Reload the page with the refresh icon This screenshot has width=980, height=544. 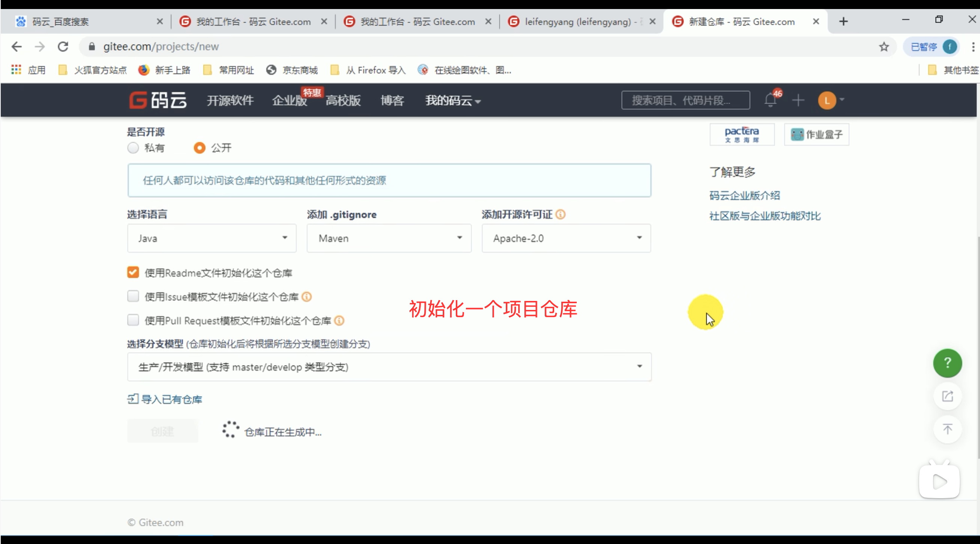click(x=63, y=47)
